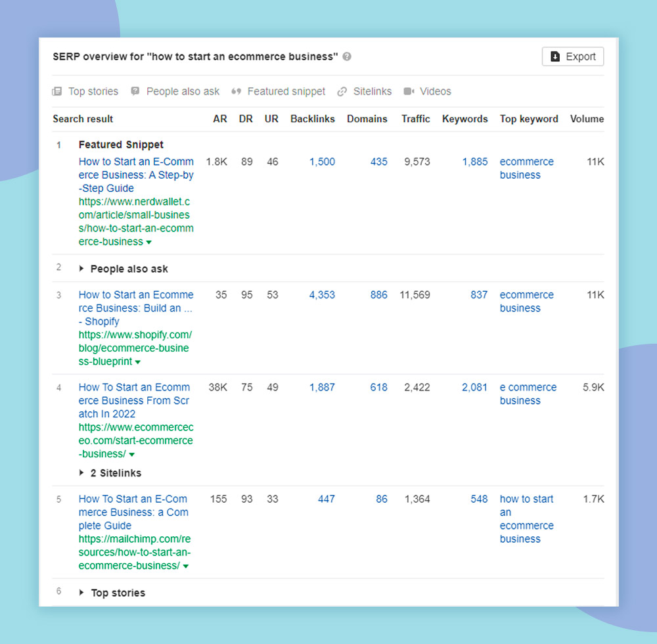
Task: Click keywords value 548
Action: click(x=479, y=499)
